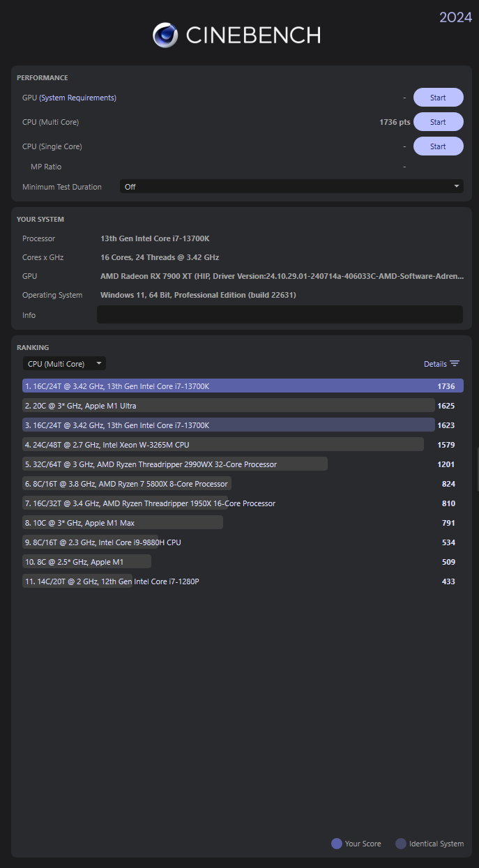Select the Intel Core i9-9880H ranking row
This screenshot has width=479, height=868.
click(x=243, y=542)
